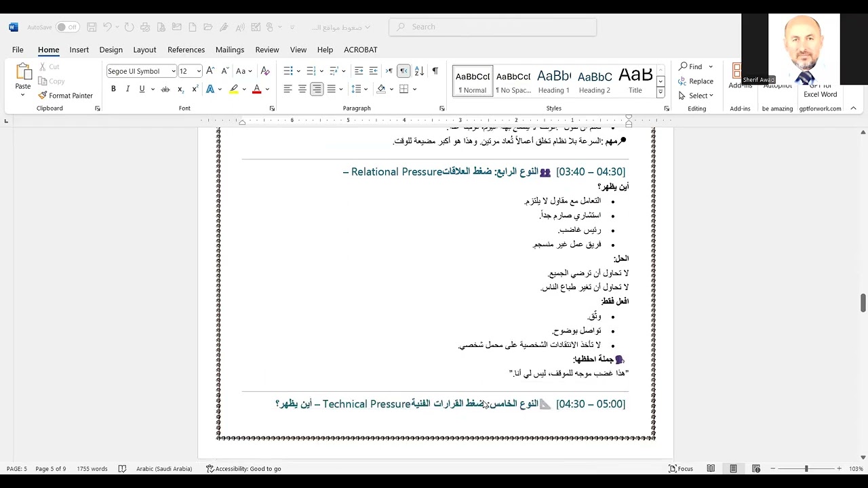Toggle Italic formatting
This screenshot has height=488, width=868.
[127, 89]
